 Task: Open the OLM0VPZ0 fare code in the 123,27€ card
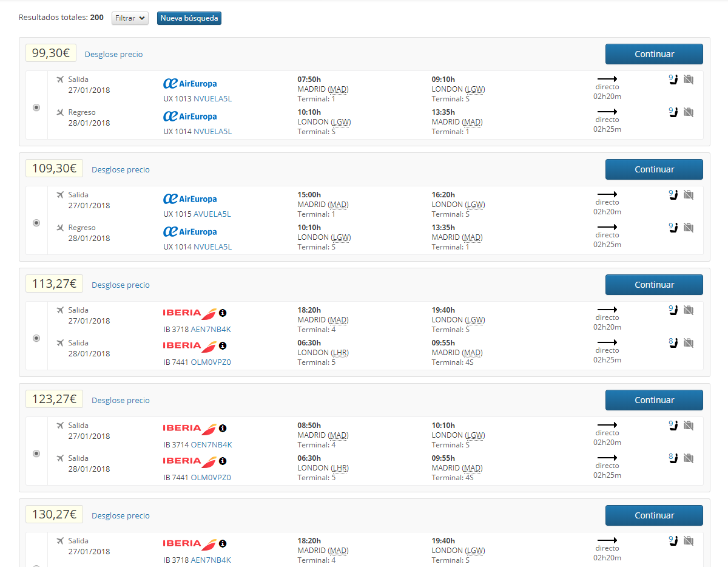point(211,478)
